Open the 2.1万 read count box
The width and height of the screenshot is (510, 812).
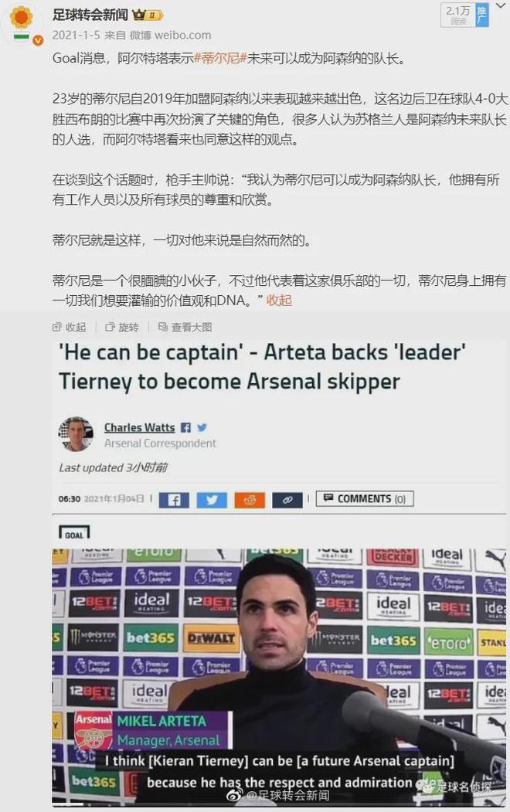point(458,15)
